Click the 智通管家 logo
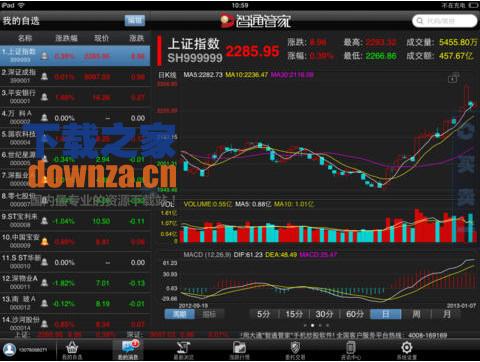The height and width of the screenshot is (362, 480). (x=255, y=21)
